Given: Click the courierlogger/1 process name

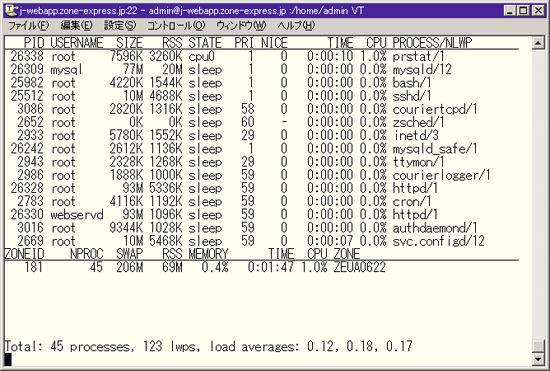Looking at the screenshot, I should tap(441, 175).
